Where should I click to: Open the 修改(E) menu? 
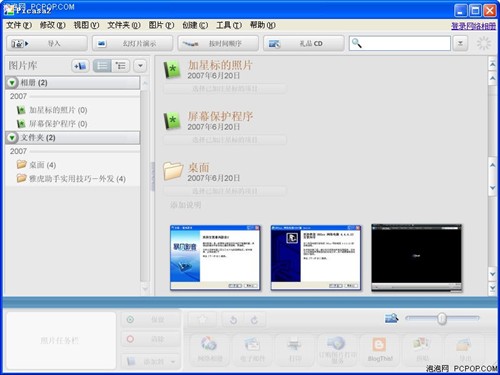coord(52,25)
